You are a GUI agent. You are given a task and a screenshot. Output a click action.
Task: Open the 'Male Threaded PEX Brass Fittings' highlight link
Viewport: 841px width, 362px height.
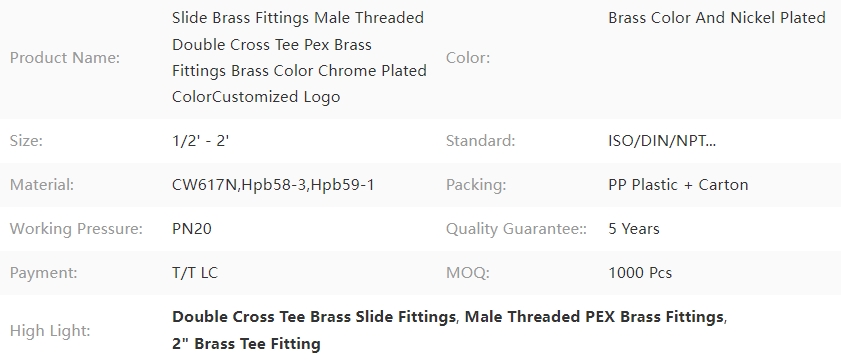pos(595,317)
